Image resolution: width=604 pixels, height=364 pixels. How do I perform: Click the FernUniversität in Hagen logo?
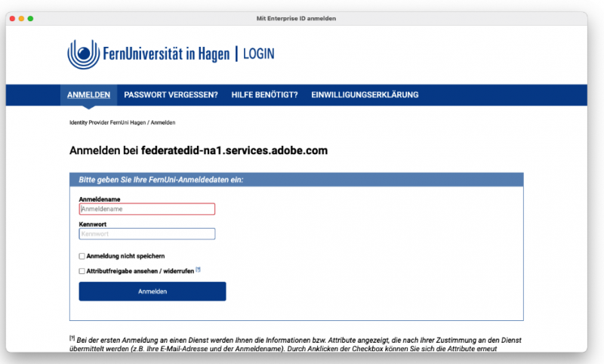149,54
